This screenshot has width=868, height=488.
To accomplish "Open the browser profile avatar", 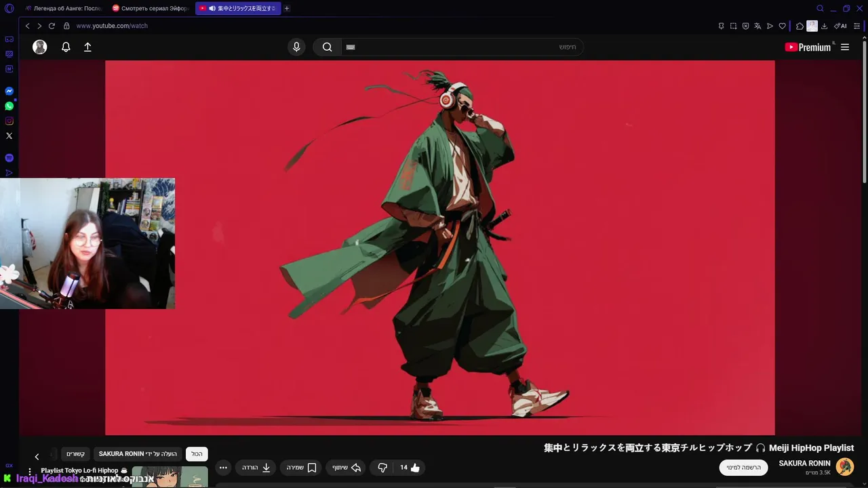I will pyautogui.click(x=812, y=26).
